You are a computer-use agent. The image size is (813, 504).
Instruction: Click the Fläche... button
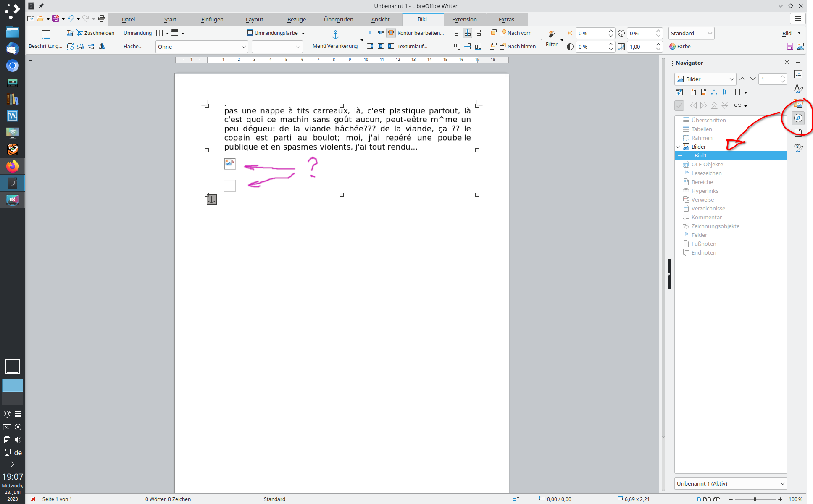[x=133, y=46]
